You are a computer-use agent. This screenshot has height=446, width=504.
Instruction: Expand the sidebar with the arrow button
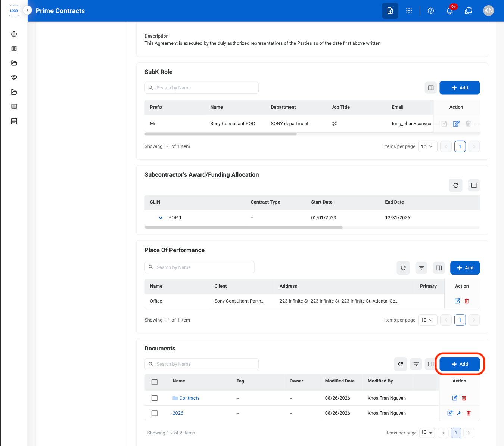[27, 10]
